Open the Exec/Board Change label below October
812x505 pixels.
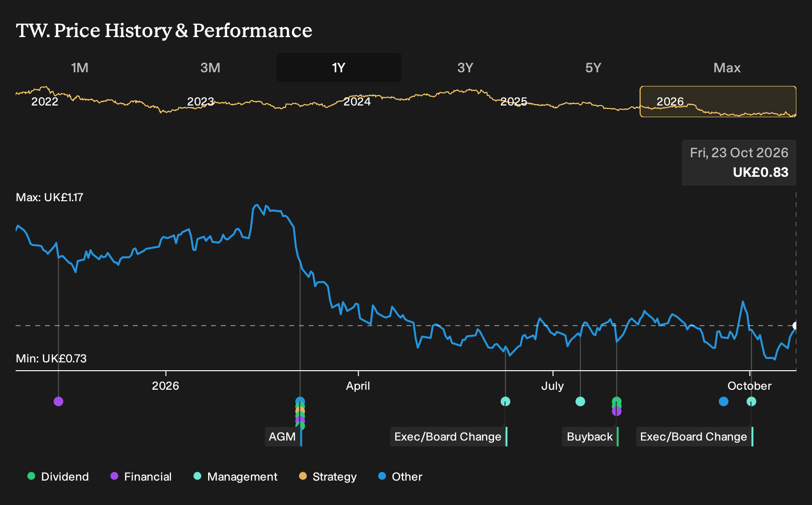coord(694,437)
